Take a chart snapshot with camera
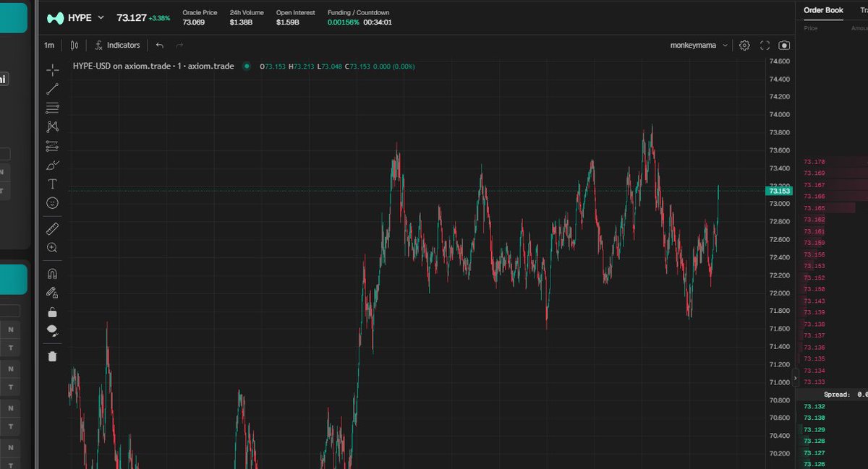868x469 pixels. pos(784,45)
